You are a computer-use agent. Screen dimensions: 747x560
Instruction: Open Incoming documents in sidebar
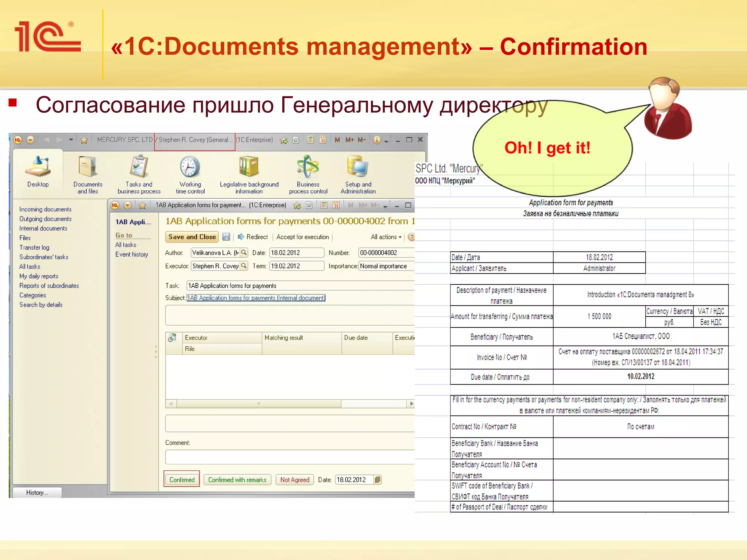click(45, 209)
